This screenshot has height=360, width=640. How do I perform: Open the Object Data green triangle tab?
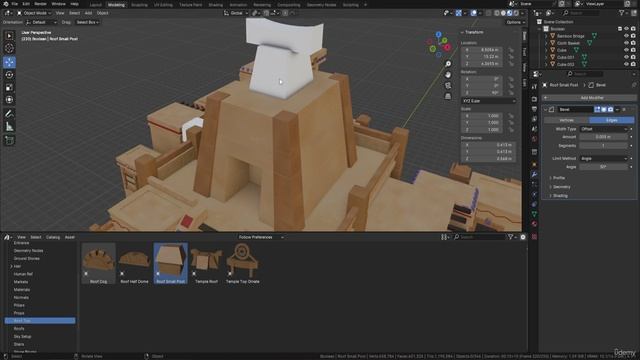pyautogui.click(x=534, y=214)
